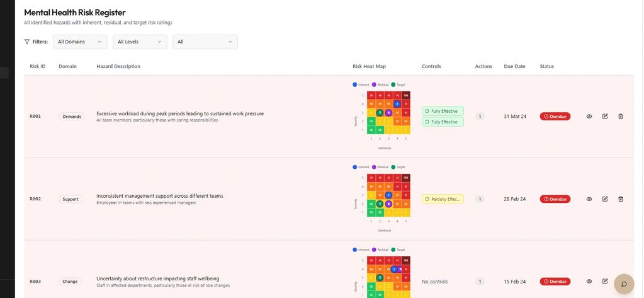Click the Due Date column header
This screenshot has width=644, height=298.
[514, 66]
